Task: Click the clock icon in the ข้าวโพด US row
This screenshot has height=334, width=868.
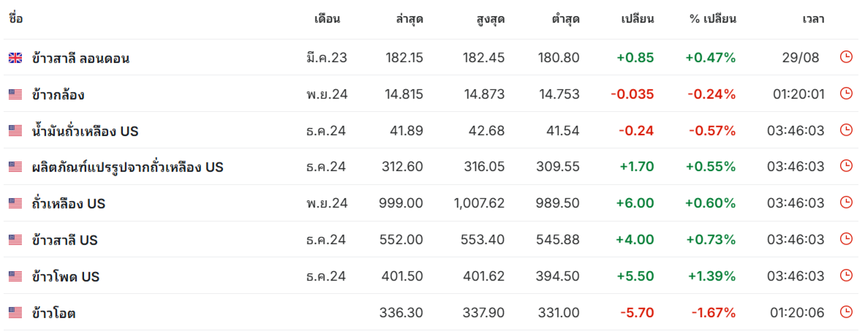Action: (846, 276)
